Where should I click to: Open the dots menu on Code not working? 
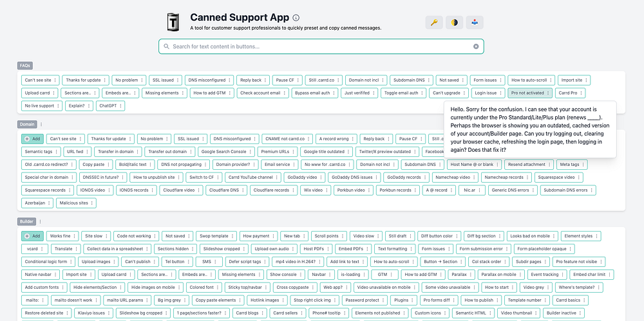[x=154, y=236]
